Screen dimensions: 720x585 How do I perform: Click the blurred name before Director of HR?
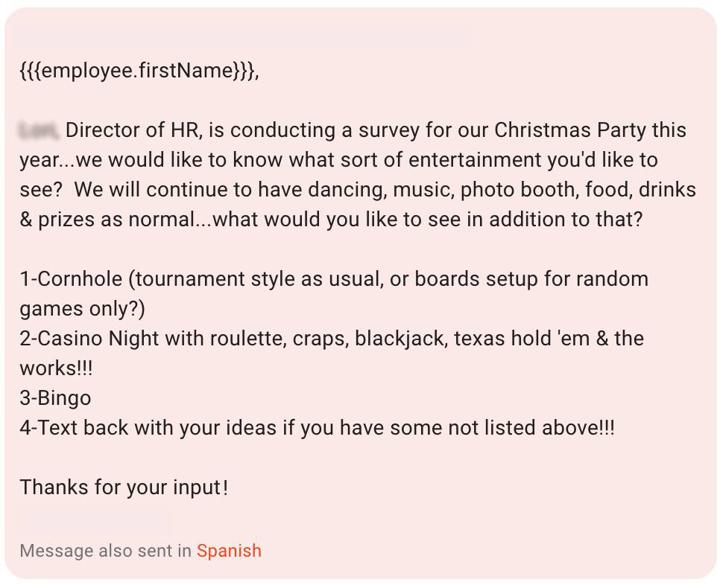pyautogui.click(x=39, y=130)
